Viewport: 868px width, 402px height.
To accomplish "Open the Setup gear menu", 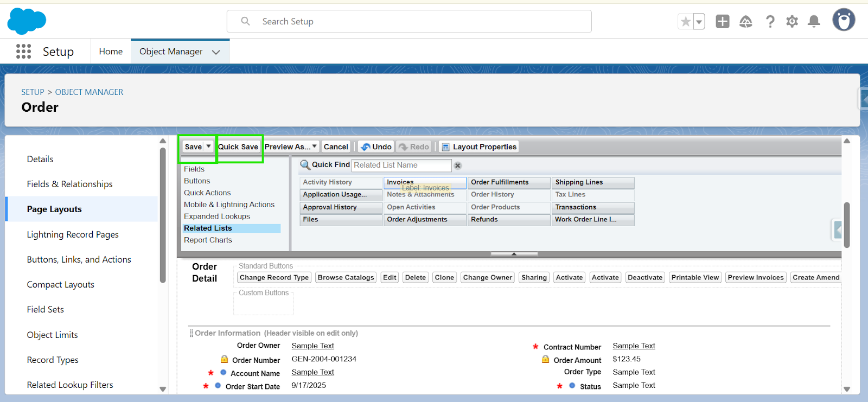I will click(792, 22).
